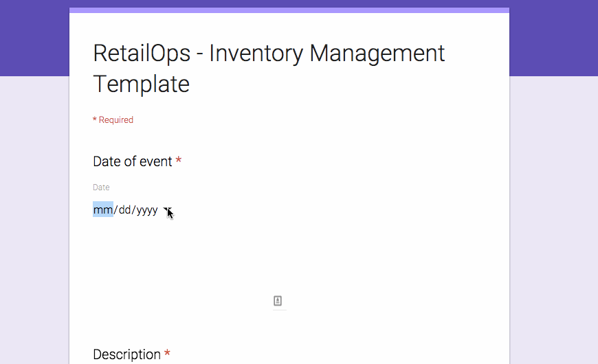Viewport: 598px width, 364px height.
Task: Click the "* Required" notice
Action: click(x=113, y=120)
